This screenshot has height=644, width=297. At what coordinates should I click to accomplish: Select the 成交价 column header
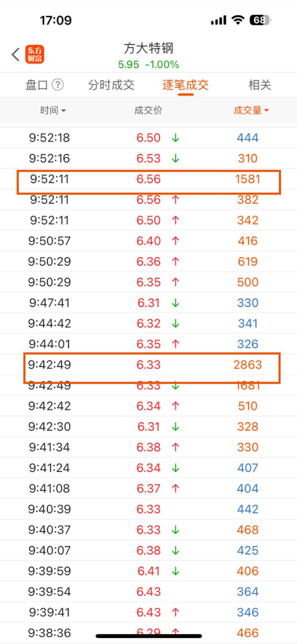(148, 110)
